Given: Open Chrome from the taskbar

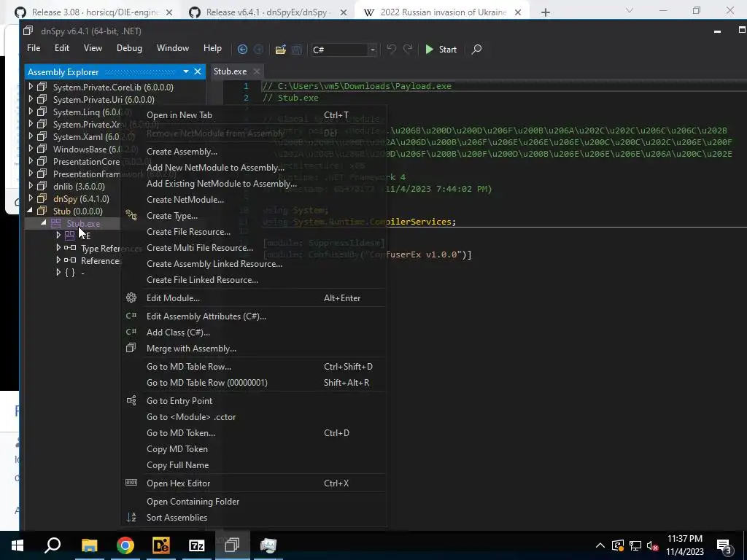Looking at the screenshot, I should point(125,545).
